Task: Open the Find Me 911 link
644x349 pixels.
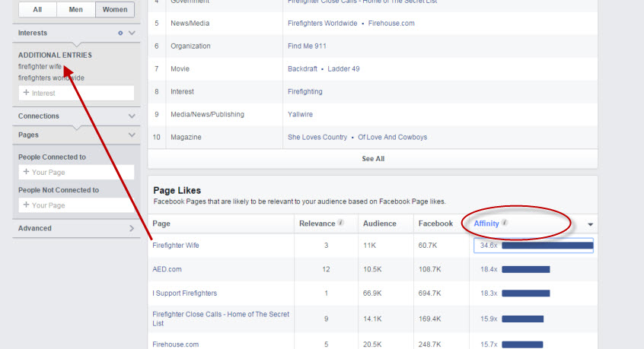Action: pyautogui.click(x=307, y=46)
